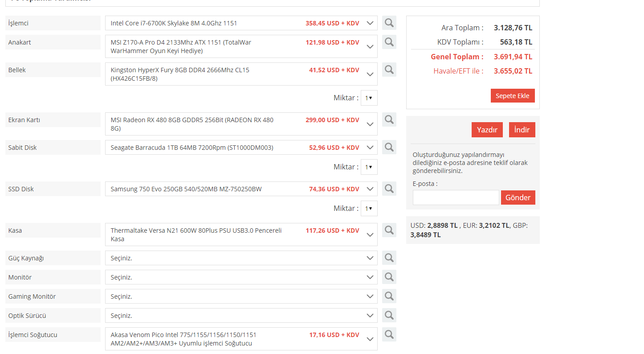Click the Yazdır button
Viewport: 644px width, 354px height.
point(487,130)
